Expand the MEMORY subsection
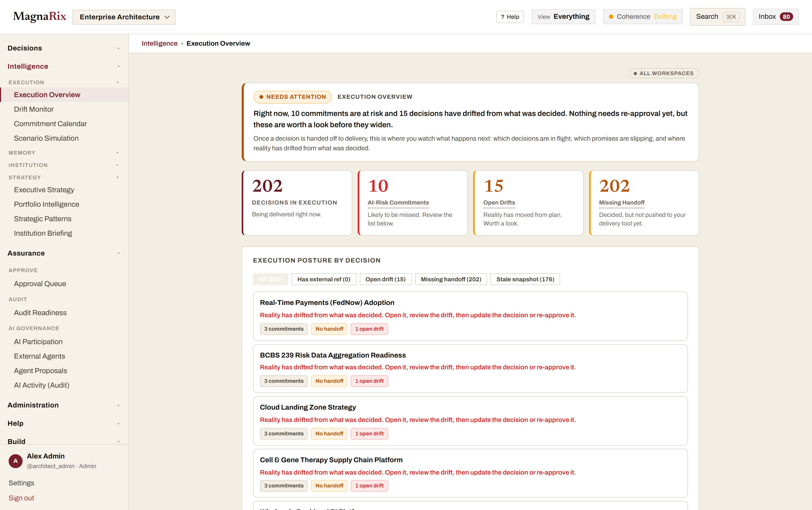The height and width of the screenshot is (510, 812). click(64, 153)
